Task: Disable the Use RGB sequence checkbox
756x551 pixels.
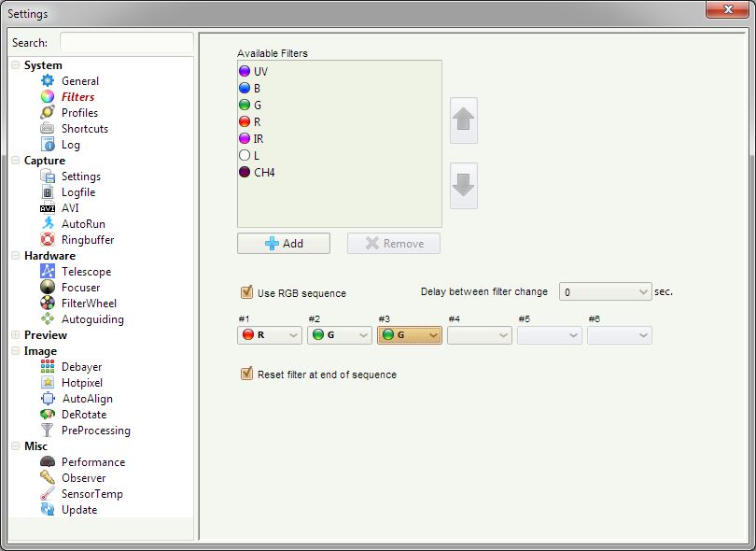Action: pos(247,292)
